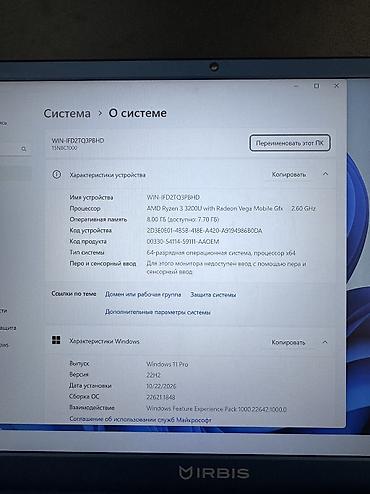Minimize the Settings window

[296, 86]
